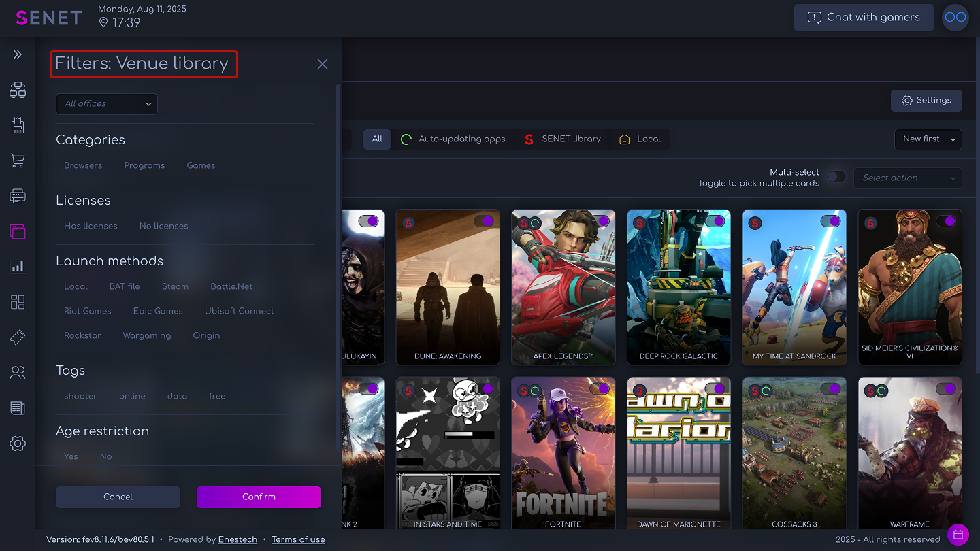980x551 pixels.
Task: Click the auto-update badge on Warframe card
Action: click(x=882, y=390)
